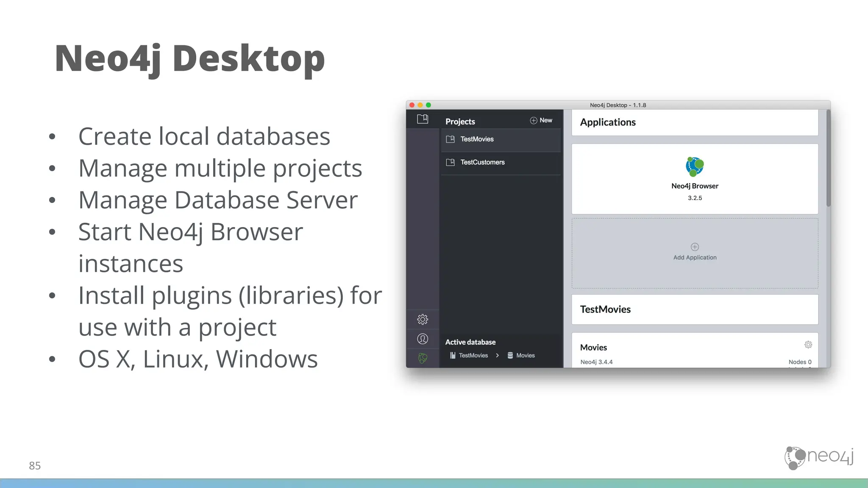Click the green maximize window button
Viewport: 868px width, 488px height.
click(428, 105)
